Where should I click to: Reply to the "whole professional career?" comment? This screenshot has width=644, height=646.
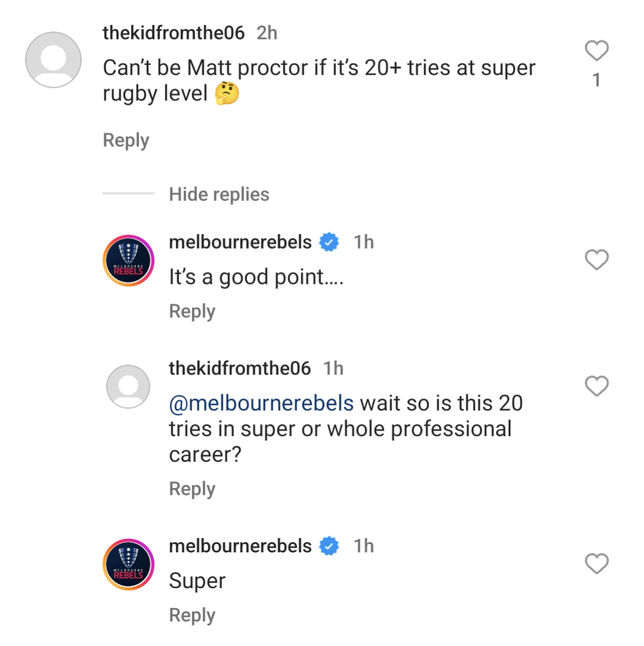[192, 489]
